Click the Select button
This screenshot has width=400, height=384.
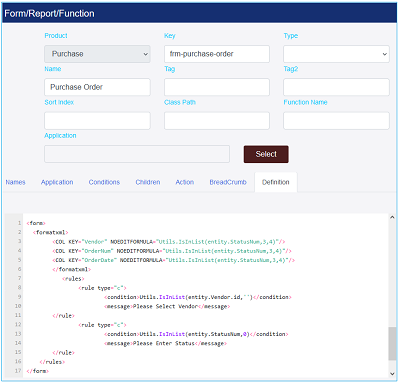coord(266,154)
